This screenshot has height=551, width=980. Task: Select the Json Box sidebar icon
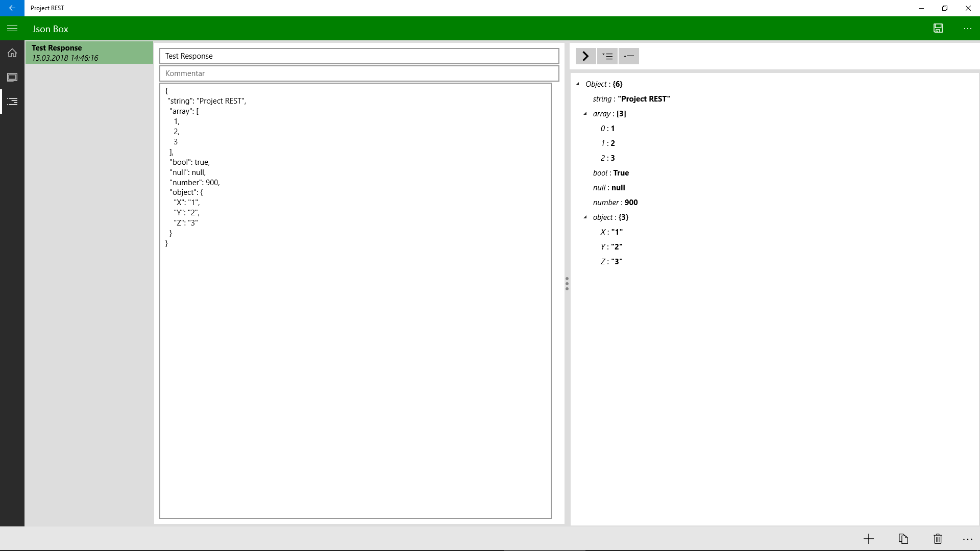coord(12,102)
